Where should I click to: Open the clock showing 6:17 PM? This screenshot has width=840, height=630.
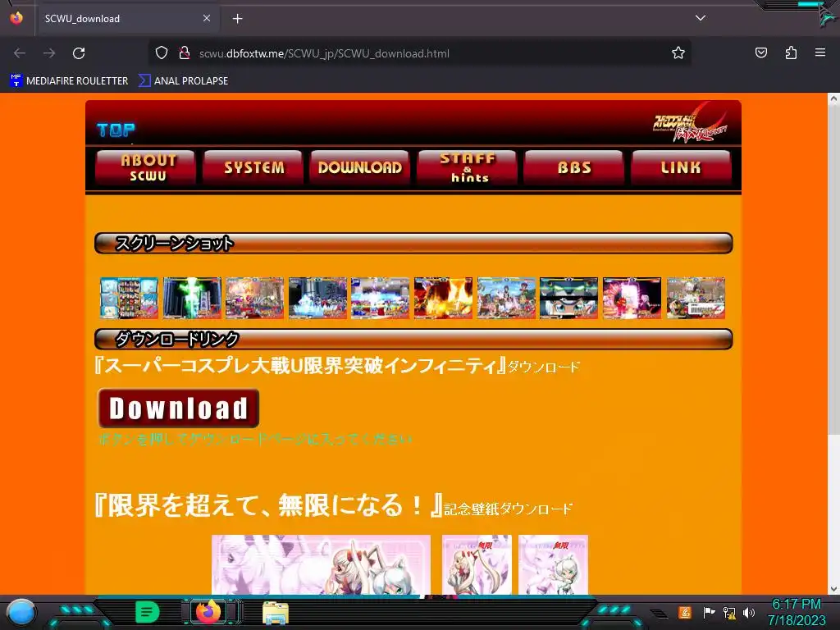coord(797,612)
